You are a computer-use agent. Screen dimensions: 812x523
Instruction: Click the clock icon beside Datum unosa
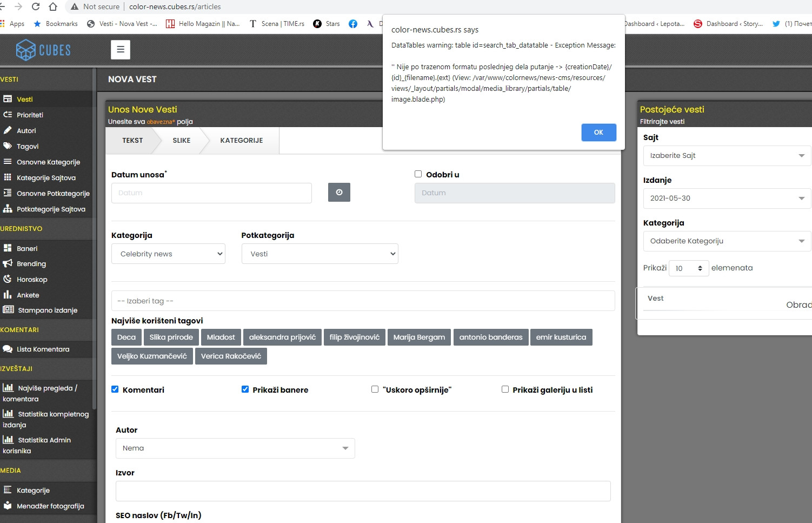click(339, 193)
